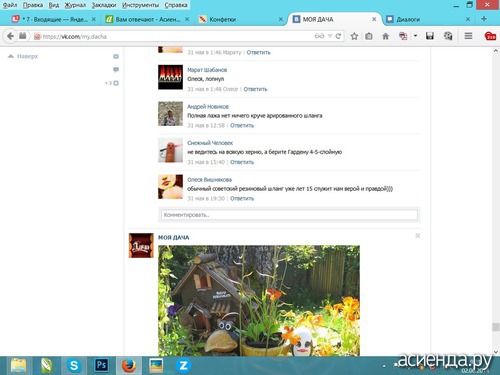Go back with the browser back arrow
The image size is (500, 375).
(10, 36)
